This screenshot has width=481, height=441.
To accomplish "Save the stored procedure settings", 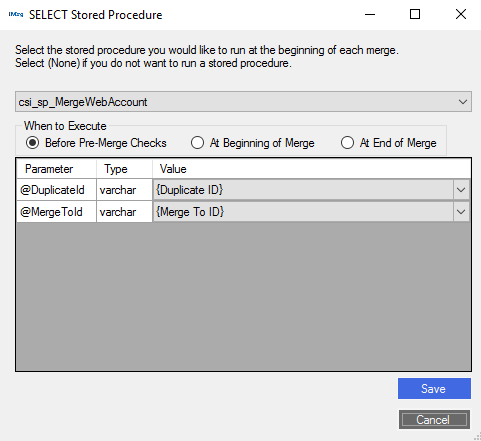I will (x=434, y=388).
